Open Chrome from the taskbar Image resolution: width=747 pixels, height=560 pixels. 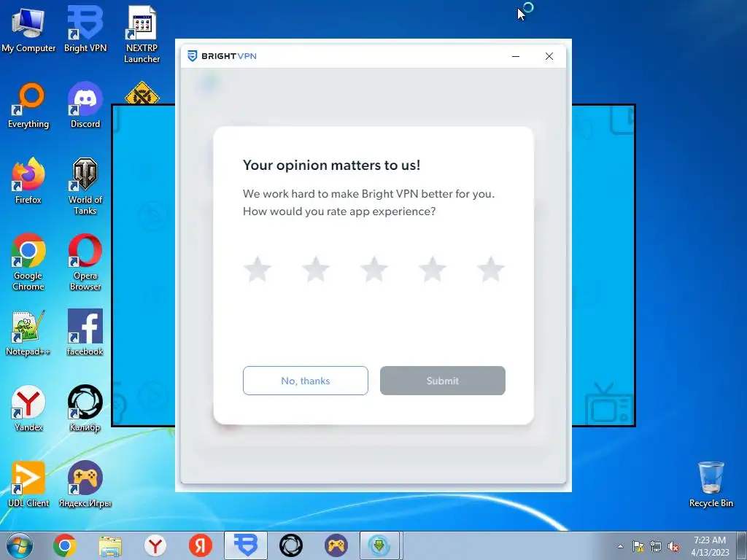(x=65, y=545)
